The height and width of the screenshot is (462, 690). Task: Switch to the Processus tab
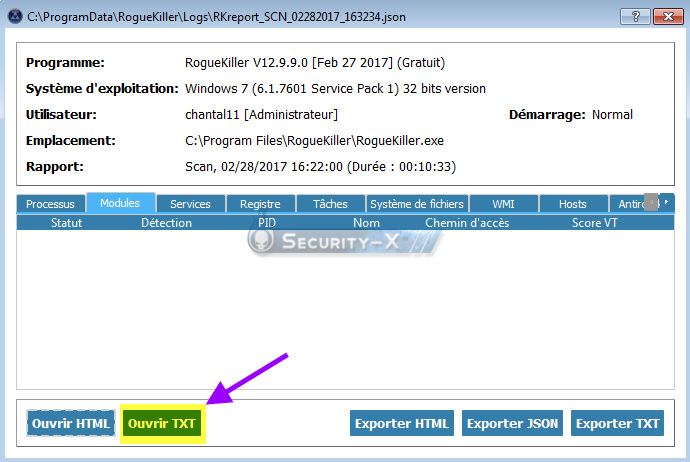[51, 204]
